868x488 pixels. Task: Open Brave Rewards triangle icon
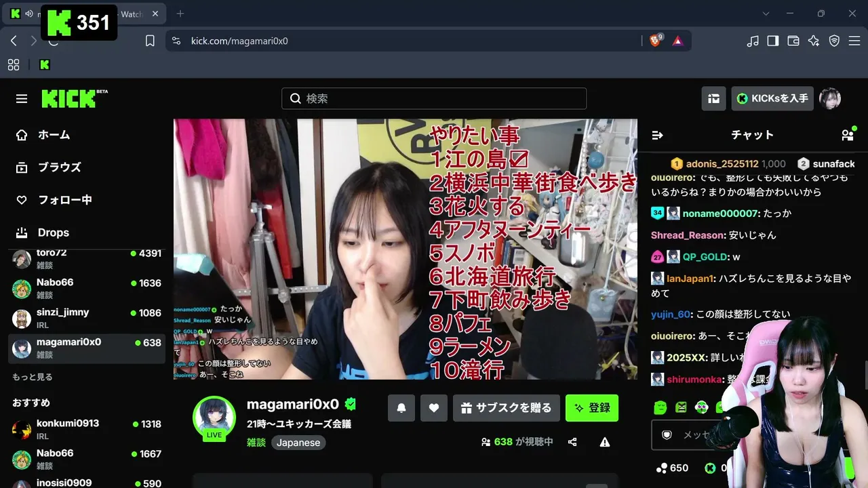(x=677, y=41)
